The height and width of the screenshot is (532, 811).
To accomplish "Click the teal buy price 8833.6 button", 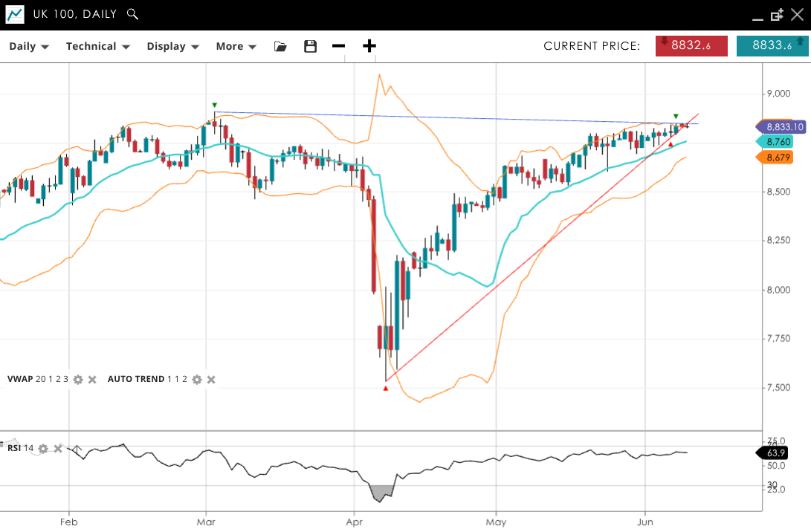I will [x=772, y=45].
